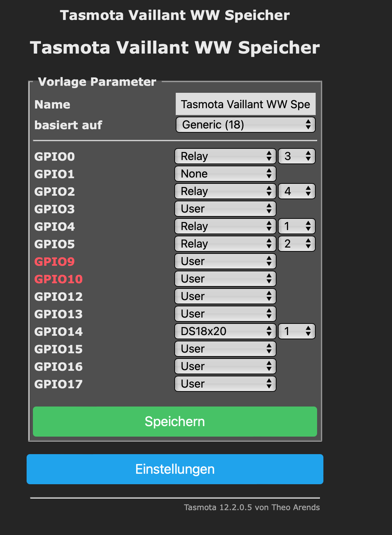Expand the GPIO10 User dropdown
Screen dimensions: 392x535
click(x=225, y=279)
